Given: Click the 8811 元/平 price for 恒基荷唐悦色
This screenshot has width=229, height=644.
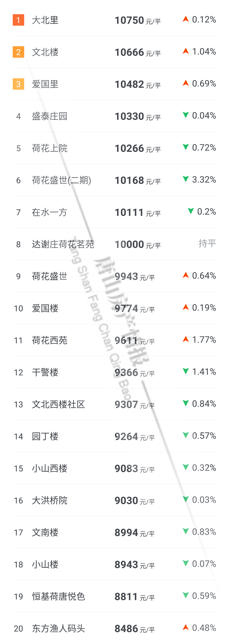Looking at the screenshot, I should [x=134, y=597].
